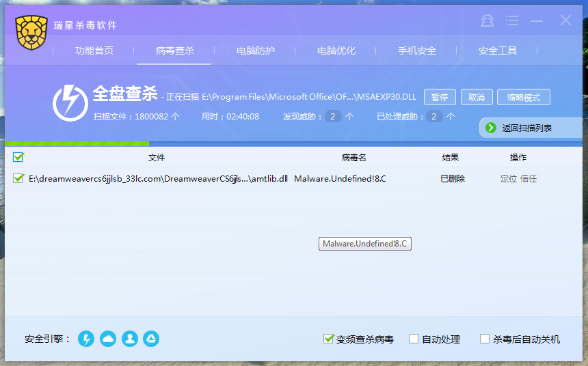Click the 扫描文件：1800082 个 counter
588x366 pixels.
[x=136, y=117]
